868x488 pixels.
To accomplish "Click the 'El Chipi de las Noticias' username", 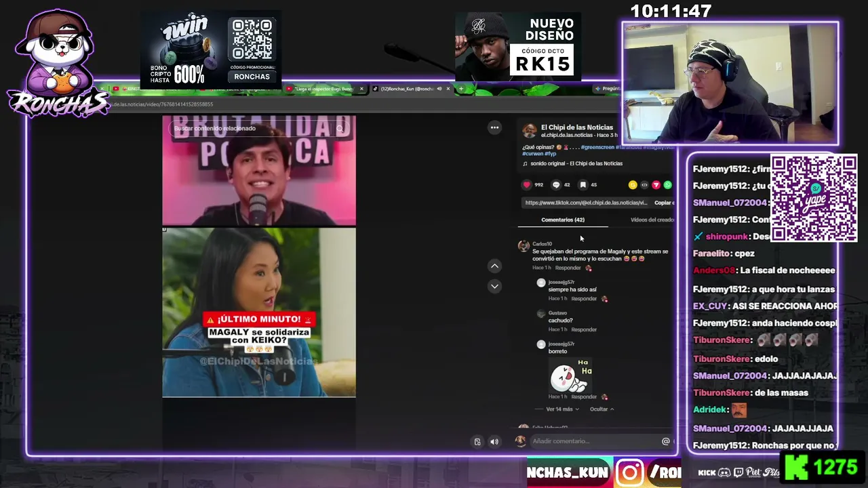I will (x=577, y=127).
